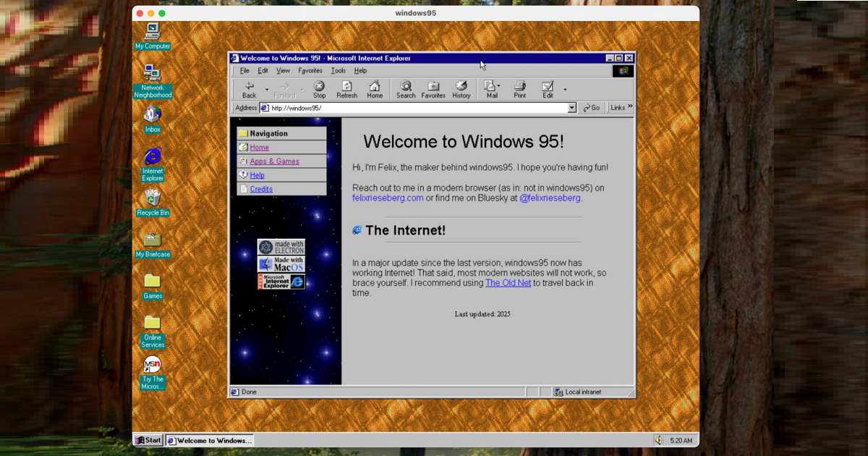Viewport: 868px width, 456px height.
Task: Click Microsoft Internet Explorer badge
Action: [281, 282]
